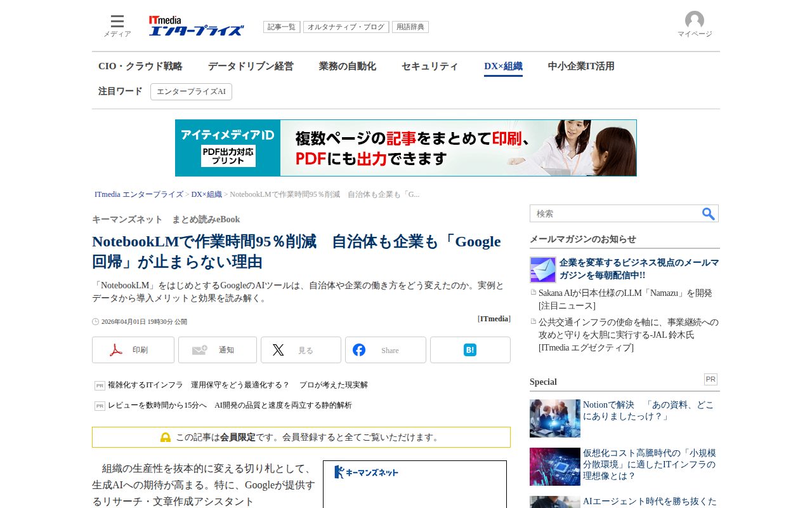Click the [ITmedia] source label
Image resolution: width=812 pixels, height=508 pixels.
pyautogui.click(x=494, y=319)
